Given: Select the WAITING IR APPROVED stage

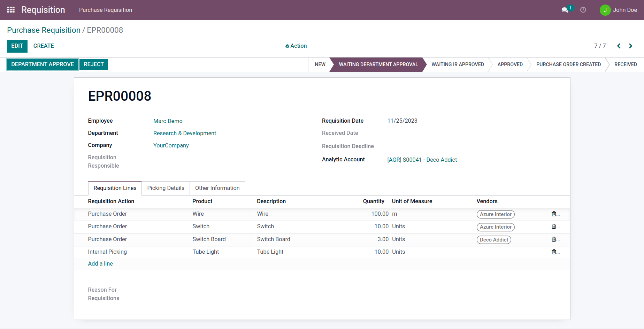Looking at the screenshot, I should [458, 64].
